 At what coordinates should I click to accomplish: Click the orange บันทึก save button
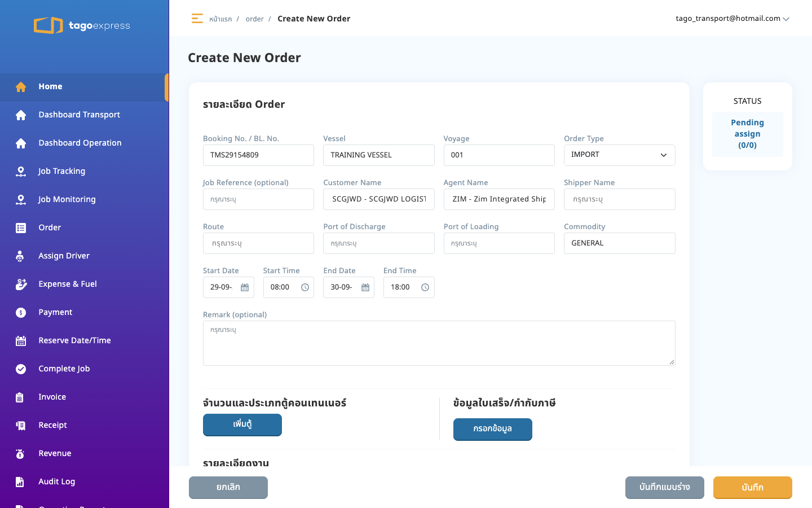(753, 487)
